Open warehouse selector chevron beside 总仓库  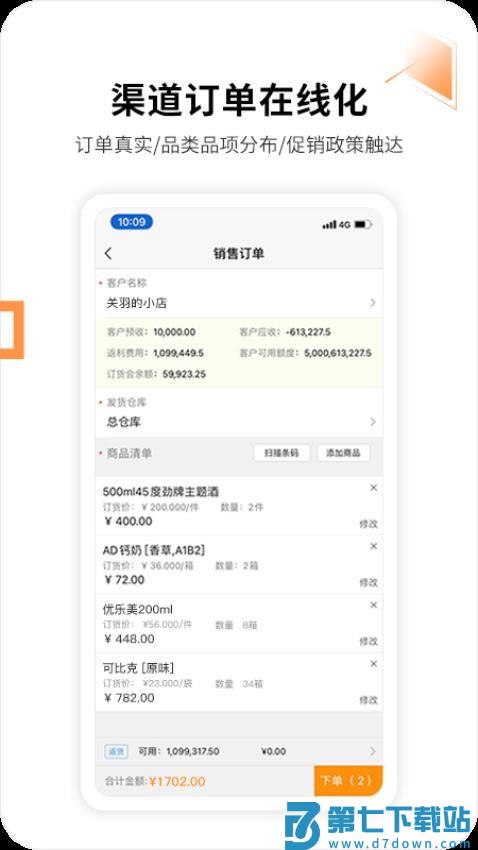[x=372, y=422]
